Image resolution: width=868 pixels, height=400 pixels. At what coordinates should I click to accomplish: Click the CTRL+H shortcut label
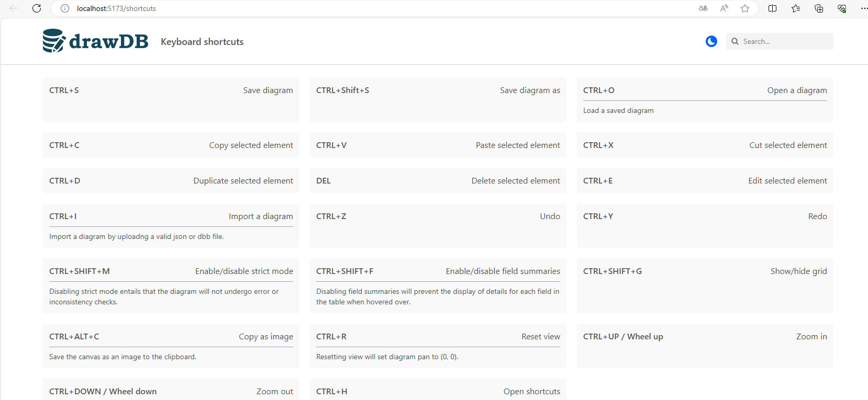pos(332,392)
